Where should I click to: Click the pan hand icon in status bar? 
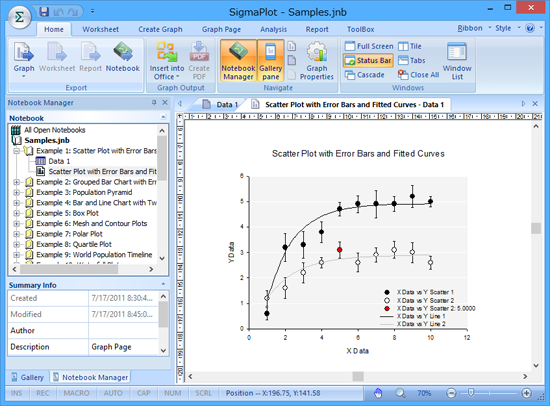point(378,393)
